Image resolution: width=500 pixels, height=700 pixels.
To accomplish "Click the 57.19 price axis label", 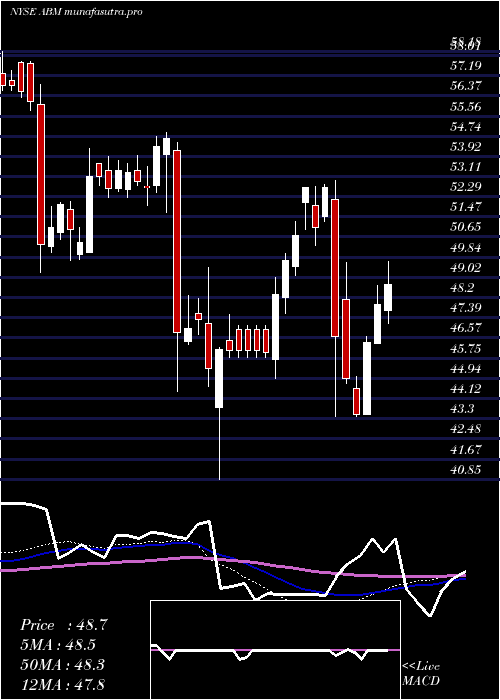I will point(466,66).
